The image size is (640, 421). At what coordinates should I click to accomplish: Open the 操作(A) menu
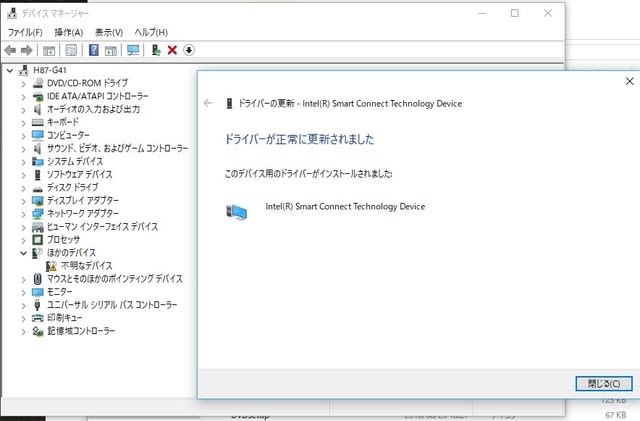(x=69, y=32)
